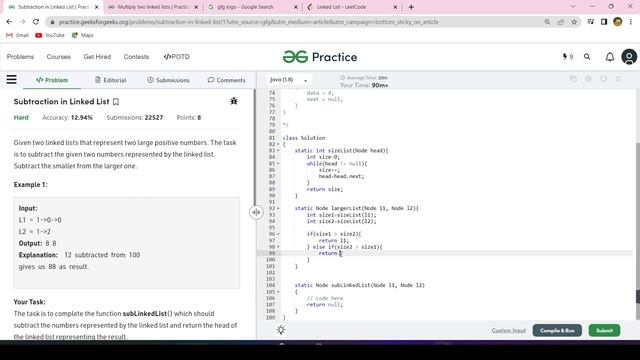The width and height of the screenshot is (640, 360).
Task: Switch to the Submissions tab
Action: pos(168,80)
